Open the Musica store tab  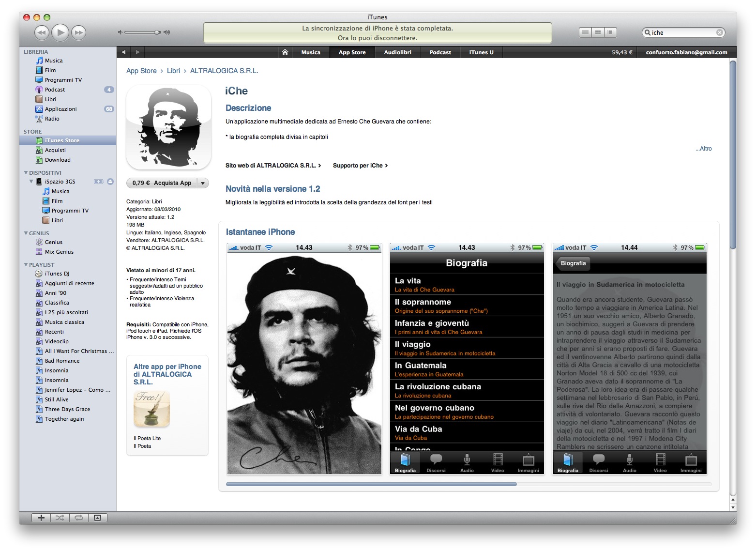(311, 52)
